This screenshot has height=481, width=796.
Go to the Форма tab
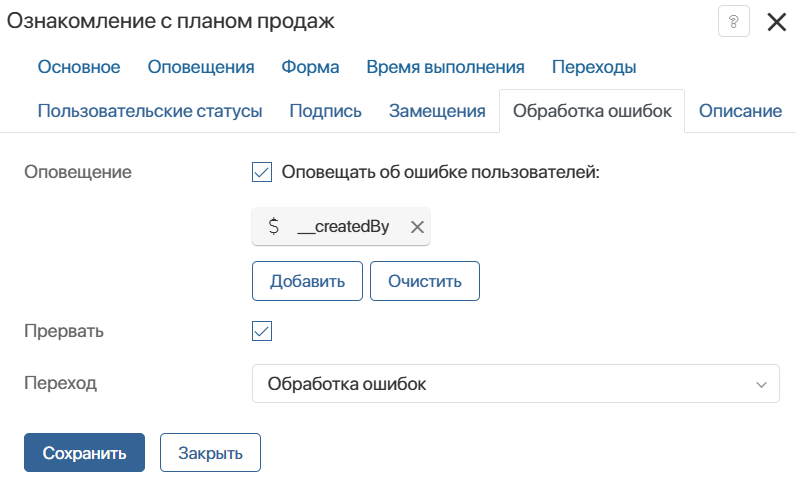point(310,67)
